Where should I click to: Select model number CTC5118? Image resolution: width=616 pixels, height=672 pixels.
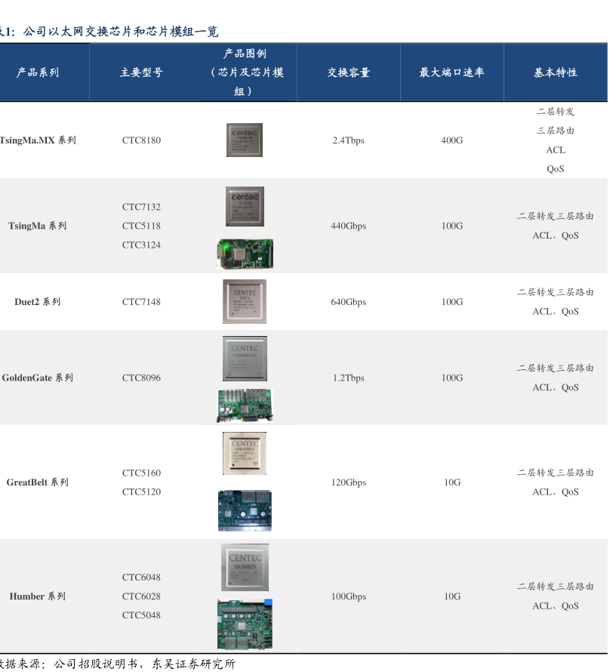click(x=141, y=226)
